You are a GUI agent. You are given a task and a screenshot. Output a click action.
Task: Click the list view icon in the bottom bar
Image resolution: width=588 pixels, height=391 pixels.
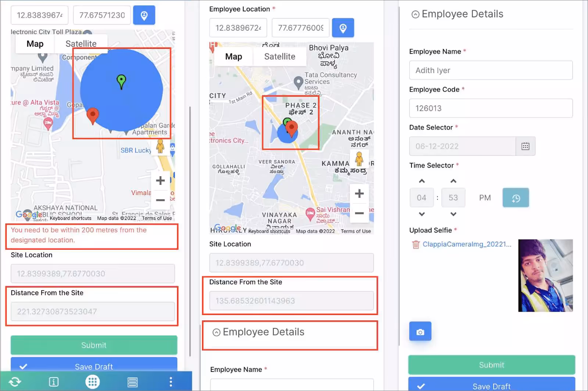point(132,382)
